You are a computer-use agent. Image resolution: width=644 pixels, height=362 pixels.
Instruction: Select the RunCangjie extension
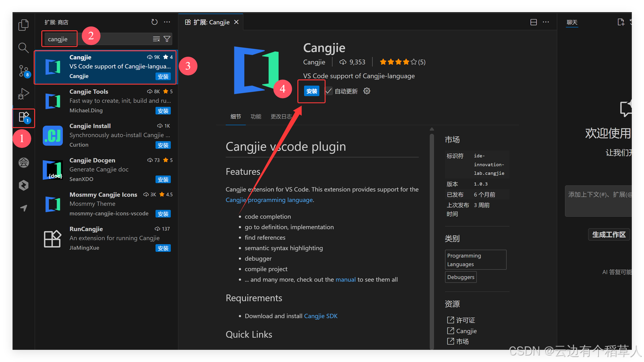(x=106, y=238)
